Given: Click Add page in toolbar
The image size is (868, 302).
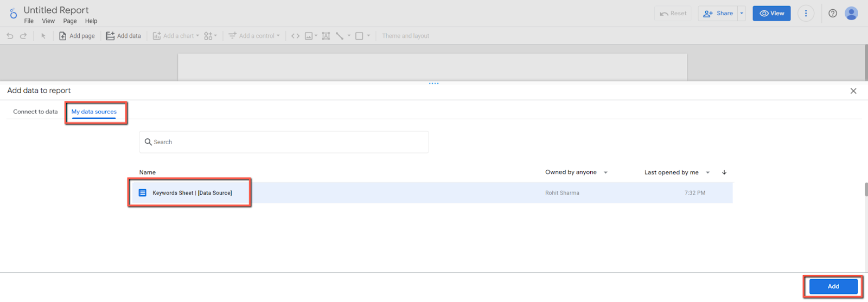Looking at the screenshot, I should (77, 36).
